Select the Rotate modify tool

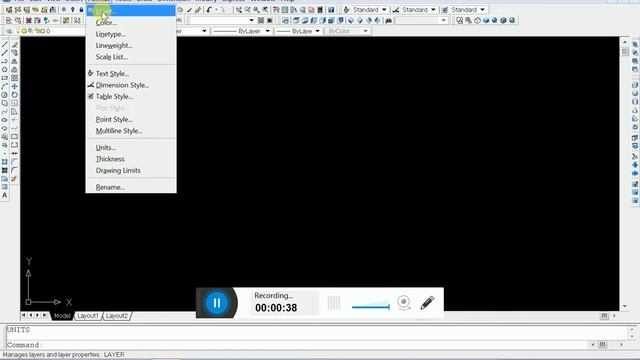[15, 95]
